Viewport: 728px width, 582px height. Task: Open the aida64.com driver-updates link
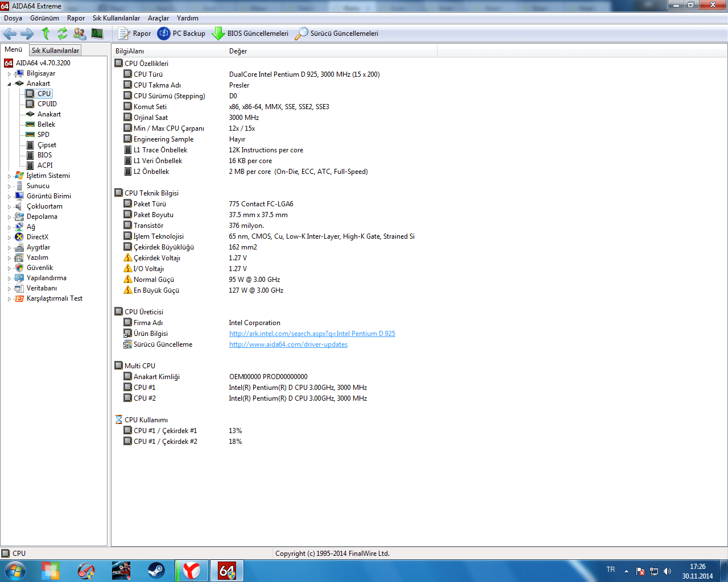coord(288,344)
